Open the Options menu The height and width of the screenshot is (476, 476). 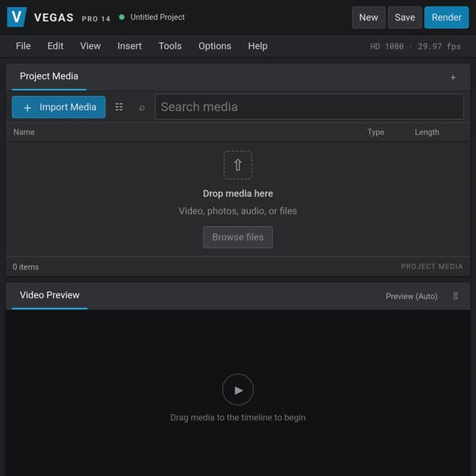coord(215,46)
